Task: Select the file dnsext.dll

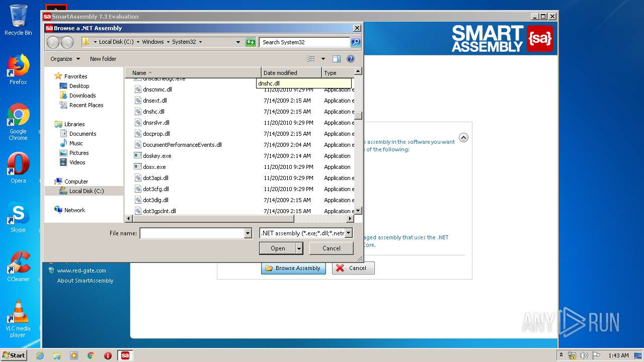Action: tap(154, 101)
